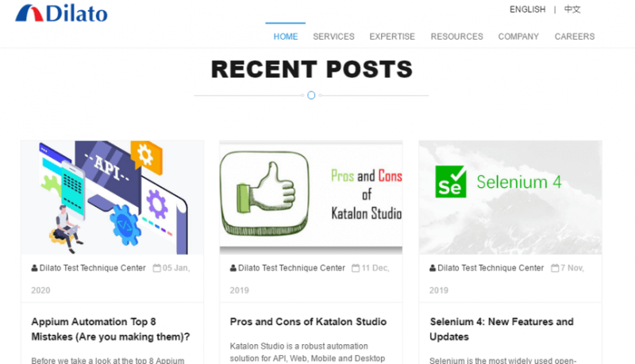This screenshot has width=635, height=364.
Task: Click author icon on Selenium post
Action: click(433, 268)
